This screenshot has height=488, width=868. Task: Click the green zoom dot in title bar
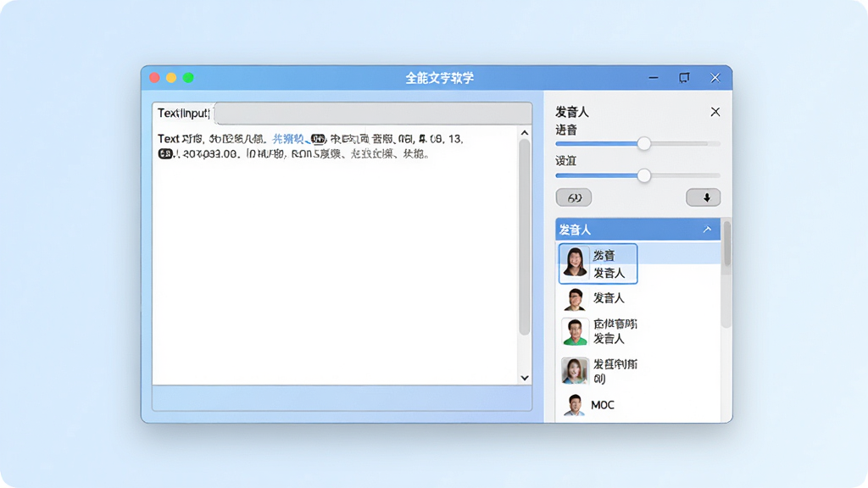point(188,78)
